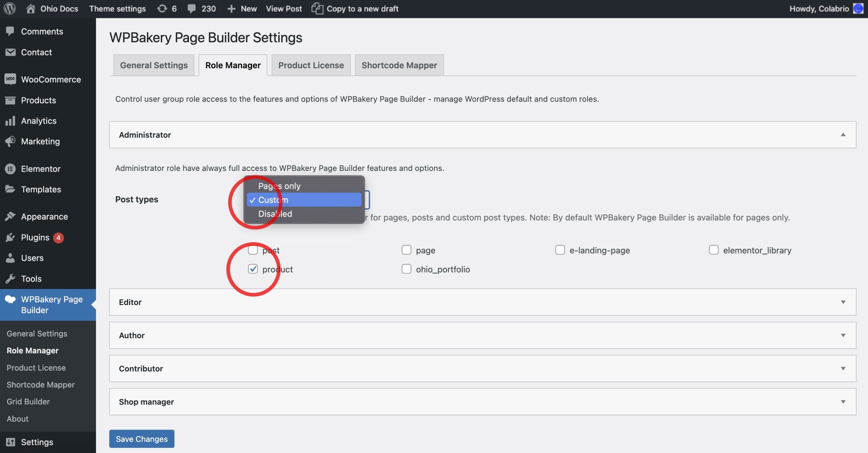Click Copy to a new draft link

362,8
